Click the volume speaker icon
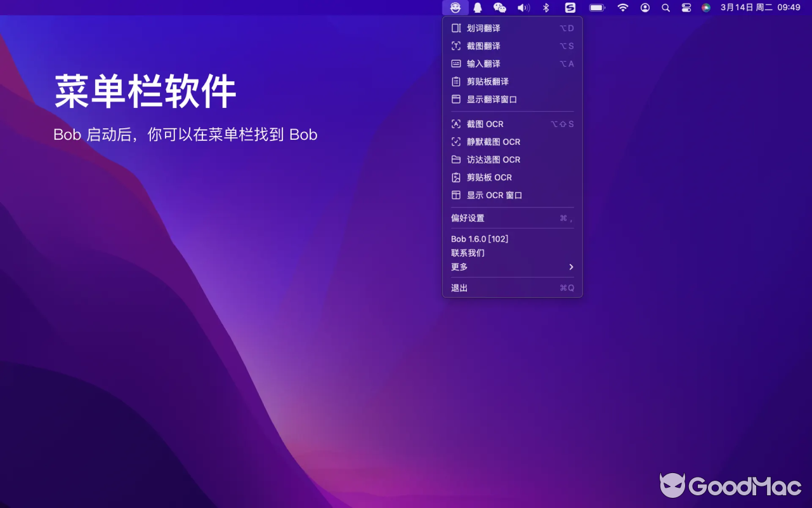Image resolution: width=812 pixels, height=508 pixels. click(523, 8)
